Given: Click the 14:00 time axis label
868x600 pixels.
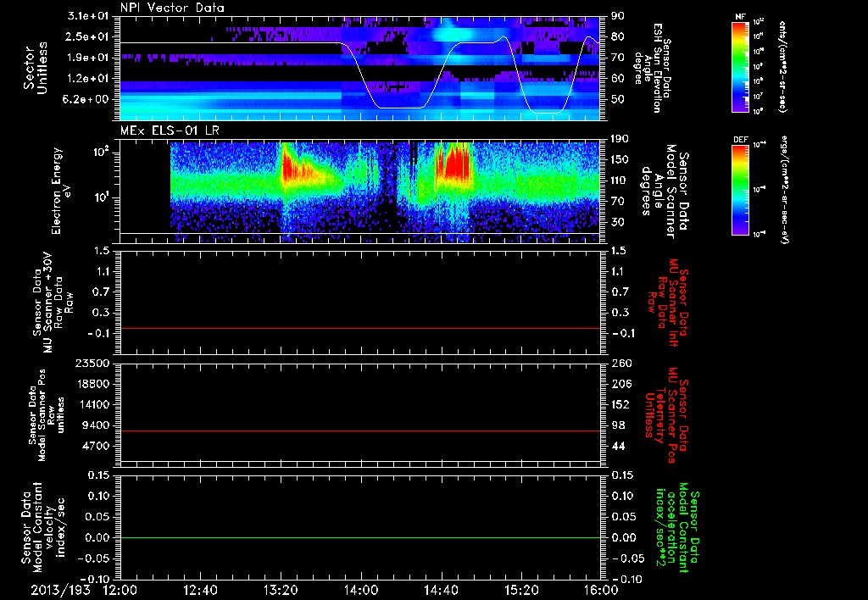Looking at the screenshot, I should (361, 590).
